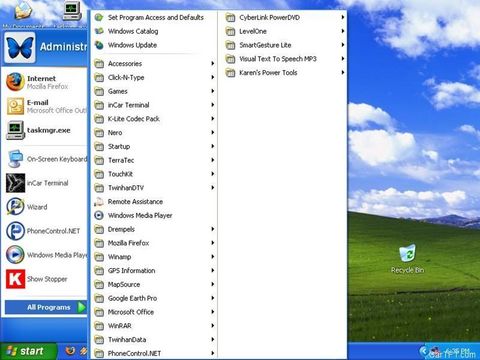Viewport: 480px width, 360px height.
Task: Expand the Microsoft Office submenu arrow
Action: click(x=213, y=312)
